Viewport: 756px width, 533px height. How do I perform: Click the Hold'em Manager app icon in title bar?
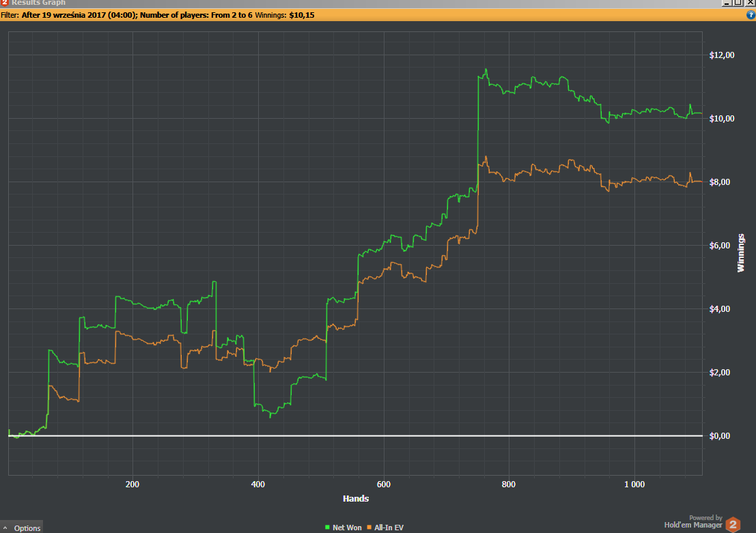tap(4, 3)
